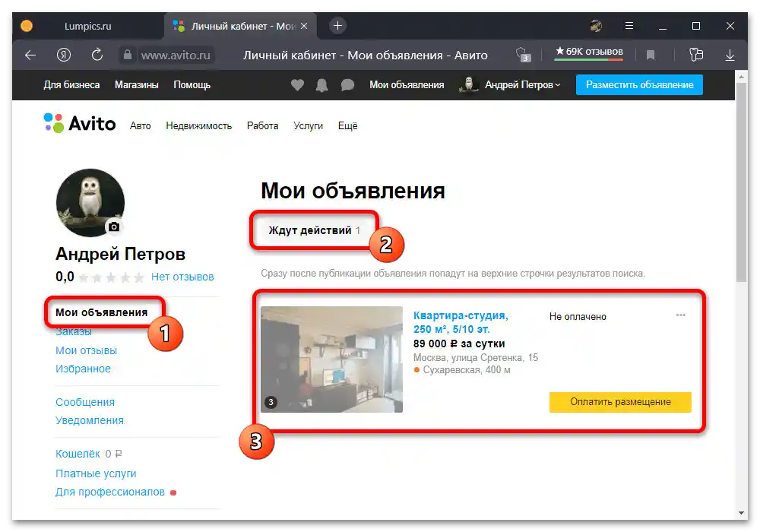
Task: Change profile photo using the camera icon
Action: click(114, 226)
